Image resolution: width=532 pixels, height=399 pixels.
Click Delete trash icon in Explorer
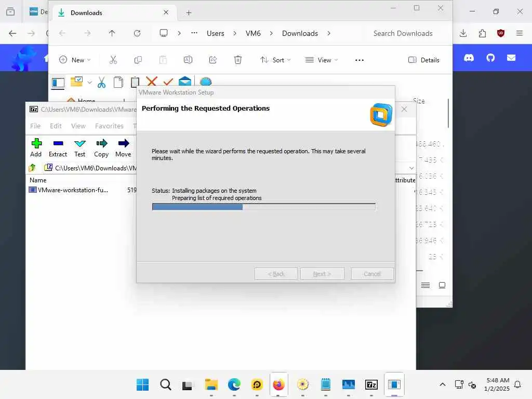238,60
